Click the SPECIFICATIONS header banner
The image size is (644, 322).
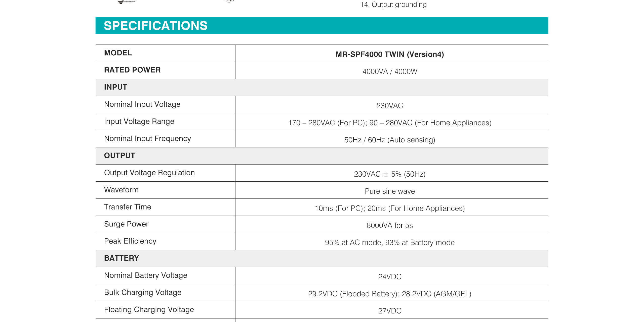(x=322, y=25)
